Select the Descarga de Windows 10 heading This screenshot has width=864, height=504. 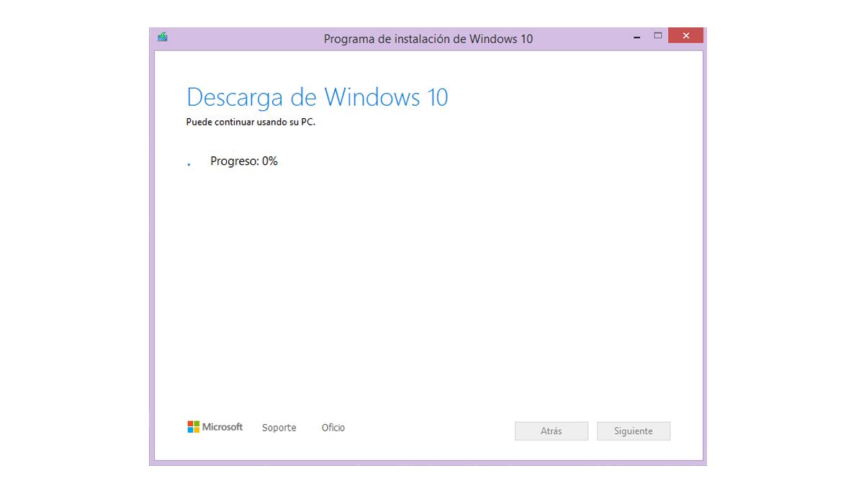pyautogui.click(x=317, y=96)
